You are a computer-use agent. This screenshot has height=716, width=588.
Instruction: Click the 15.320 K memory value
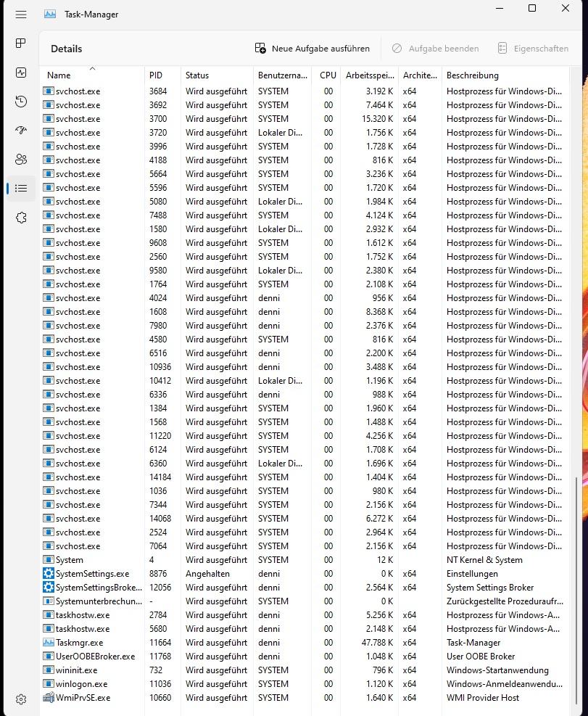[377, 119]
